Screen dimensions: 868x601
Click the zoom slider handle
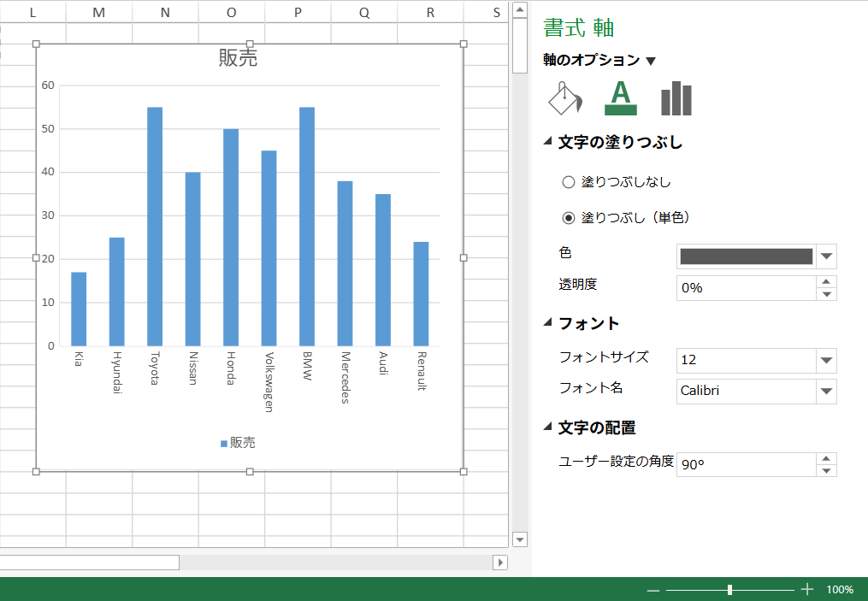[729, 590]
